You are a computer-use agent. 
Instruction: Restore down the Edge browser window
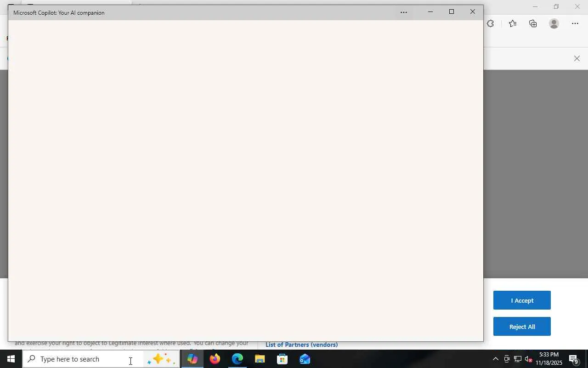(556, 6)
